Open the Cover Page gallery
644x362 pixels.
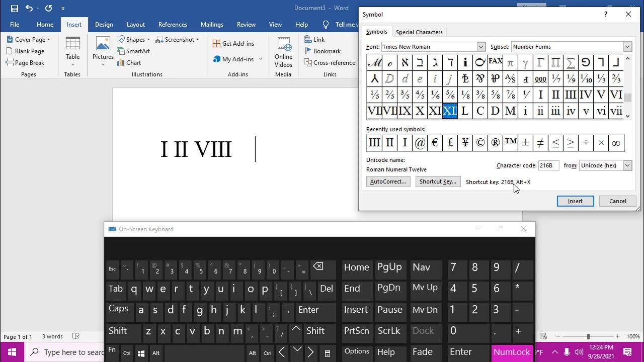[29, 40]
